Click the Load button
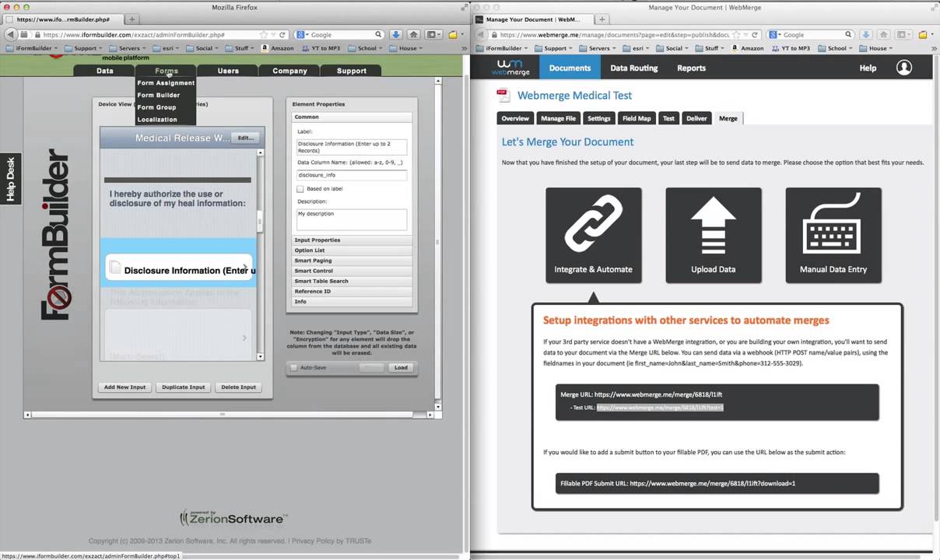This screenshot has height=560, width=940. pyautogui.click(x=401, y=367)
